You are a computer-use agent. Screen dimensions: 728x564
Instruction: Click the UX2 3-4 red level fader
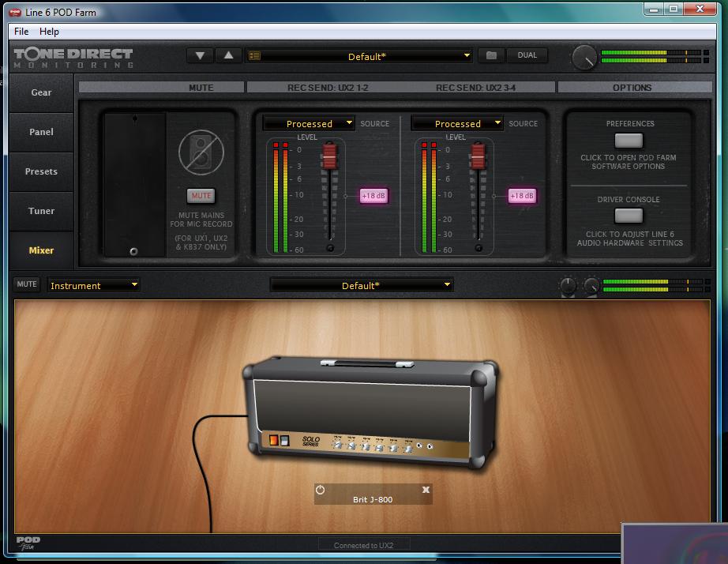(478, 156)
